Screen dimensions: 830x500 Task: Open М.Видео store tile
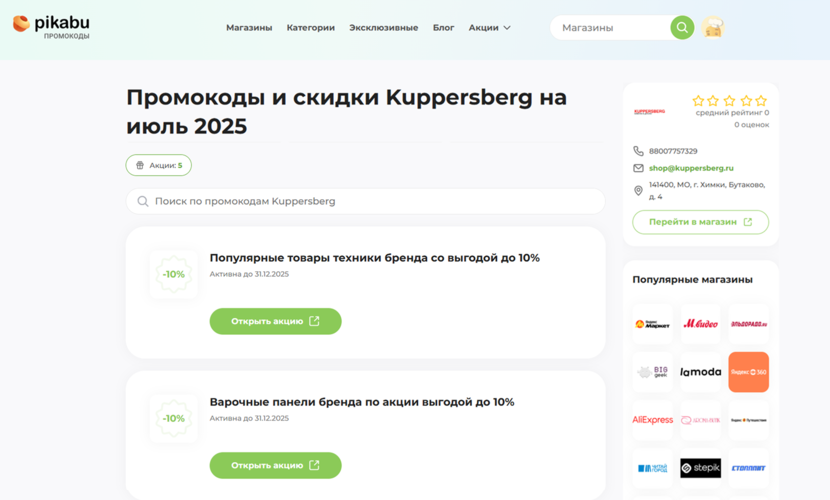[x=700, y=324]
